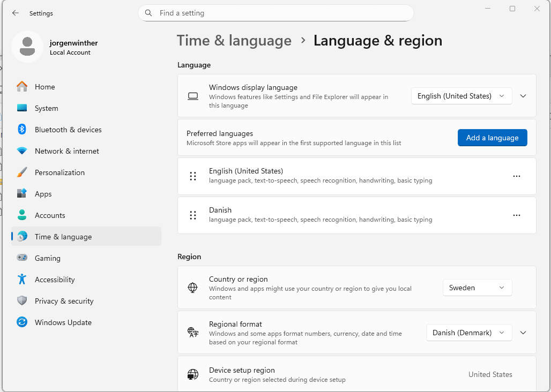Click the Privacy & security shield icon
Screen dimensions: 551x392
point(22,301)
